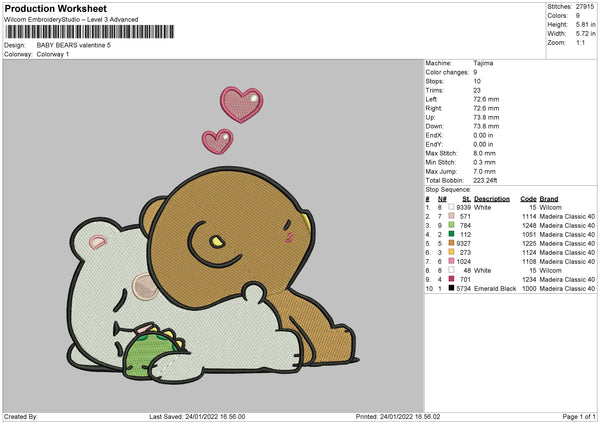Select the crimson swatch for code 1234
This screenshot has width=600, height=424.
[x=452, y=279]
